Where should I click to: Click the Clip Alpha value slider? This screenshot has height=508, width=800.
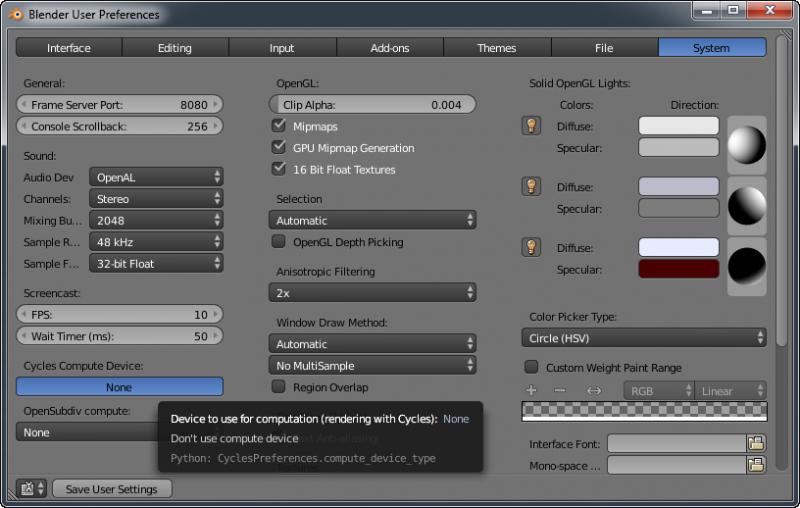tap(372, 104)
